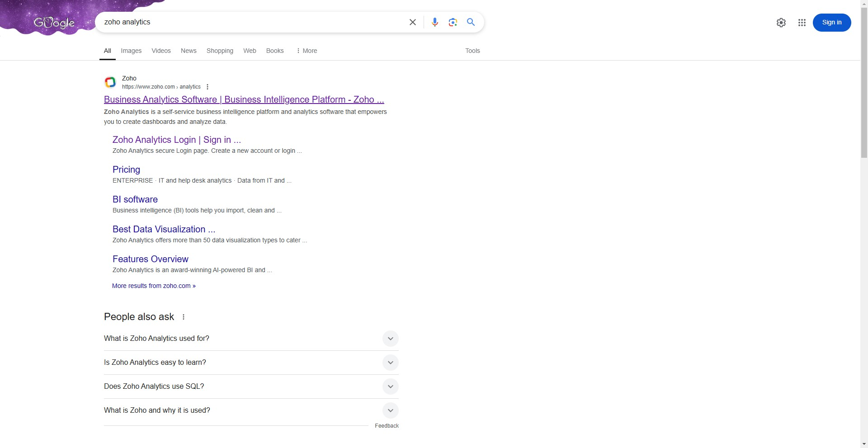Expand What is Zoho Analytics used for
868x448 pixels.
coord(251,339)
